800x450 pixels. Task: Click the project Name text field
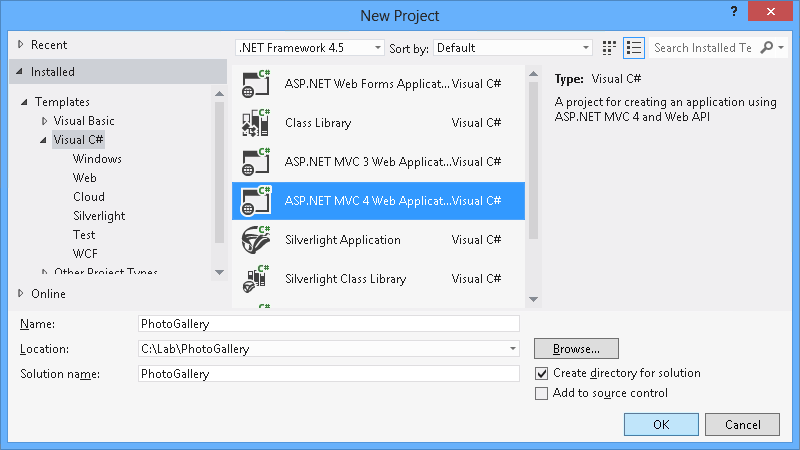(329, 324)
